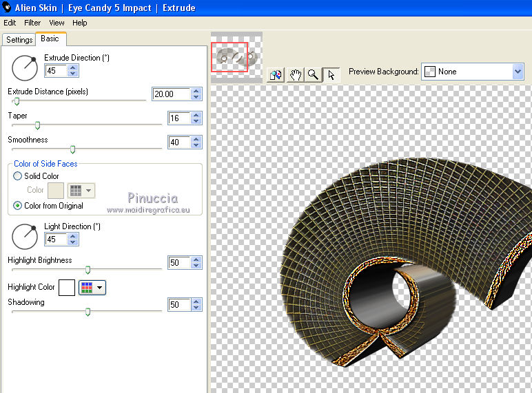The width and height of the screenshot is (532, 393).
Task: Select the zoom magnifier tool
Action: coord(313,74)
